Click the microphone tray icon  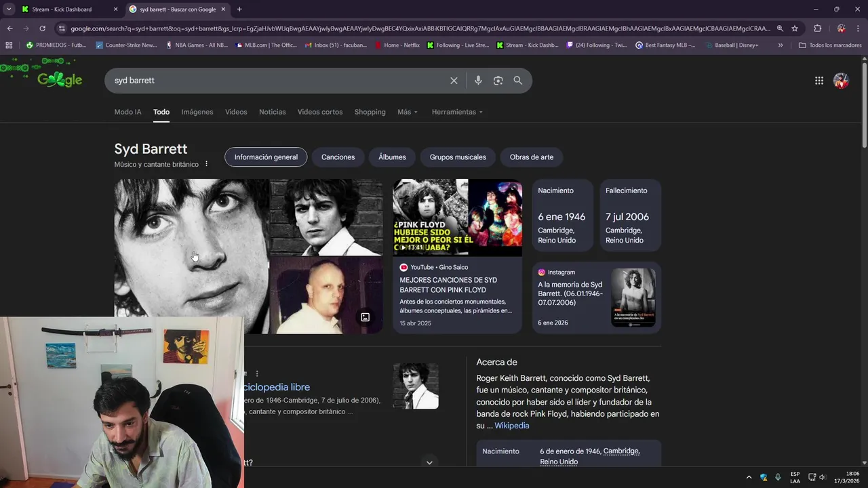point(778,477)
